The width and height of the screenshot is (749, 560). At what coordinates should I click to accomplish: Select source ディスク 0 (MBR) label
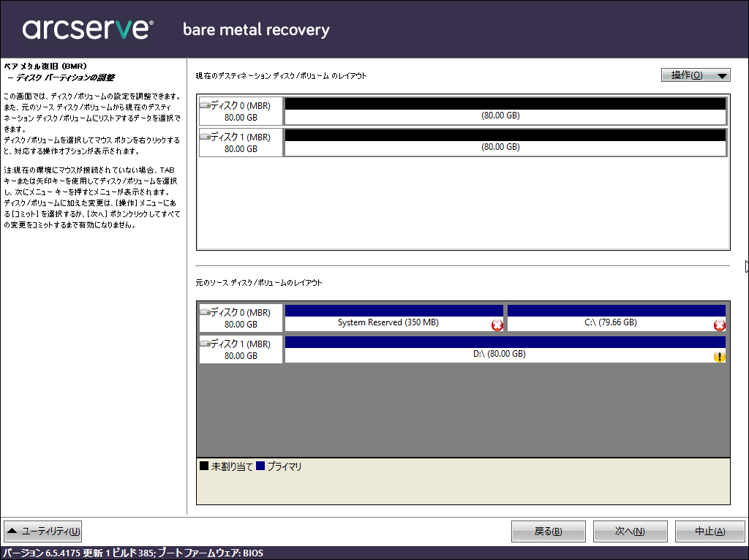241,318
